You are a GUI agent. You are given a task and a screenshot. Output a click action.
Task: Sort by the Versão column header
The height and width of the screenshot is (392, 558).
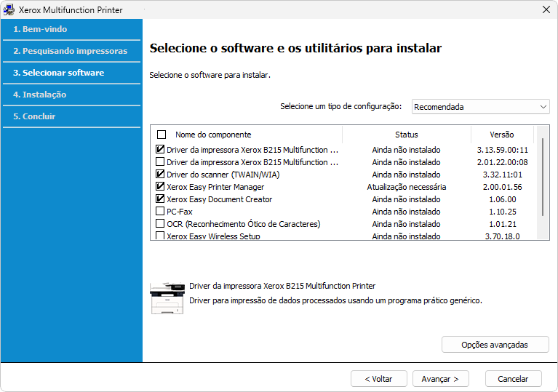[x=502, y=135]
